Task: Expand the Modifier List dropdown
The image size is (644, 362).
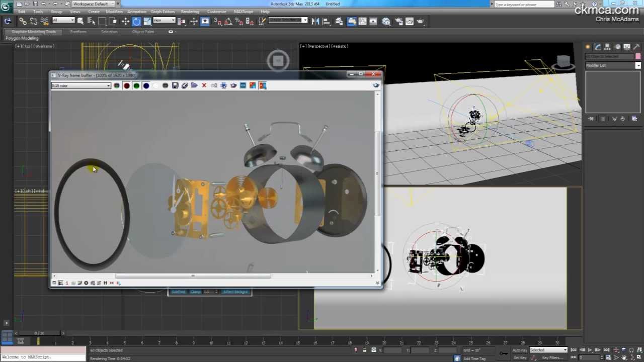Action: pos(613,65)
